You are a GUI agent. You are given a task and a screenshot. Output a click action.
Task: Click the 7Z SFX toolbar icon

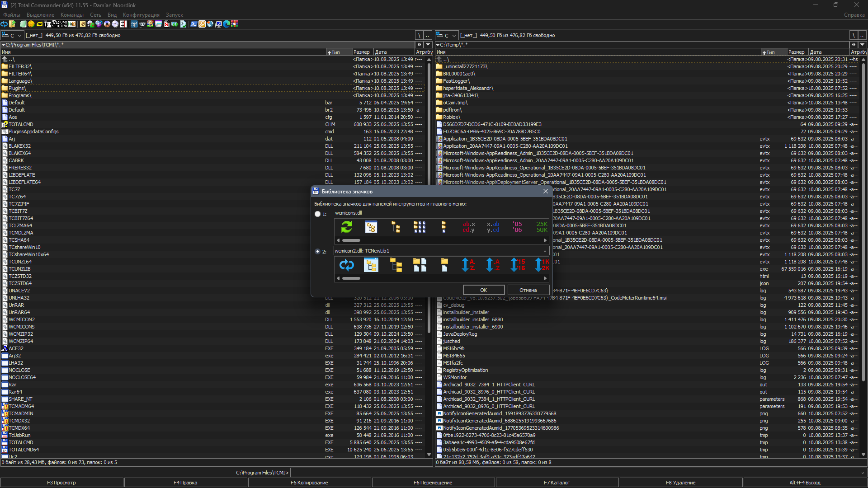click(56, 24)
